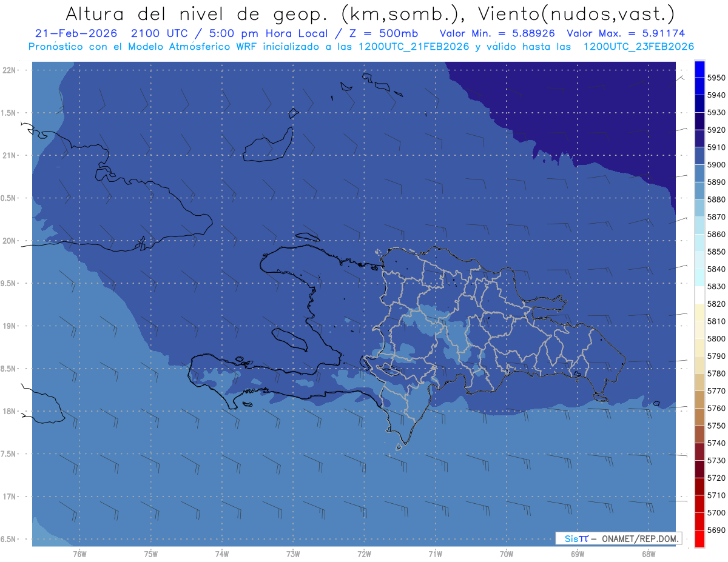
Task: Click the '5690' color scale value
Action: click(716, 530)
